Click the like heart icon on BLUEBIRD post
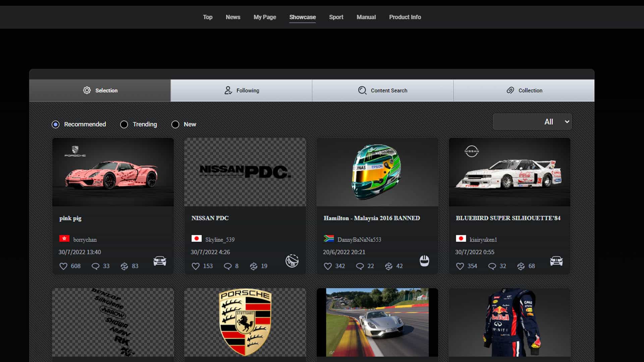The width and height of the screenshot is (644, 362). tap(460, 266)
